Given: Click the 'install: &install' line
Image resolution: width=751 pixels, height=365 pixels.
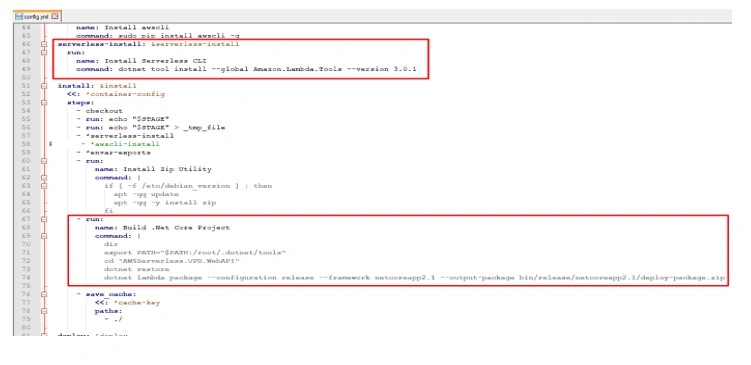Looking at the screenshot, I should click(x=97, y=86).
